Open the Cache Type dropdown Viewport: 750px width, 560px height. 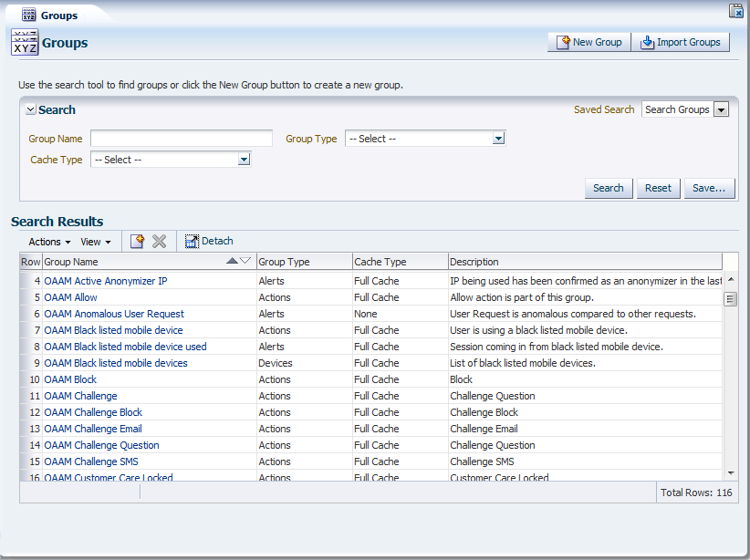[244, 160]
